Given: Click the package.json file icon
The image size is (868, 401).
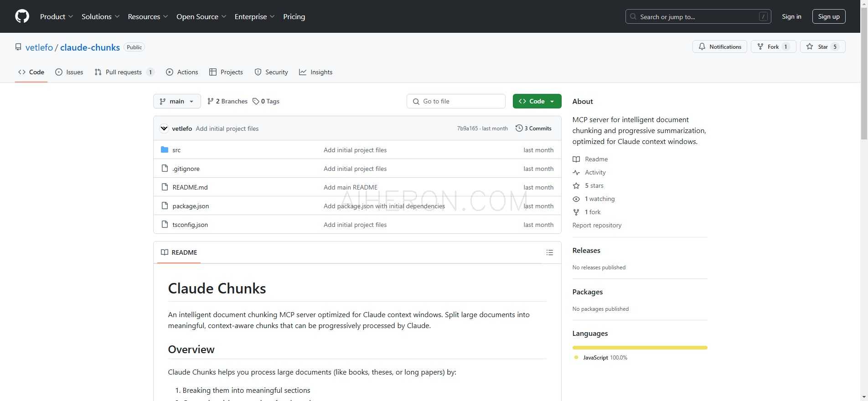Looking at the screenshot, I should [x=165, y=206].
